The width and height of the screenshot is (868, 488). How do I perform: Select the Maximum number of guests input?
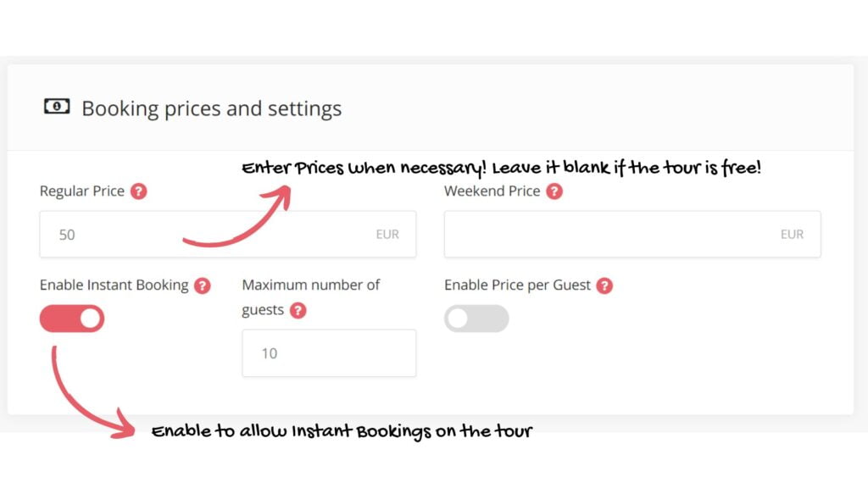[x=329, y=353]
